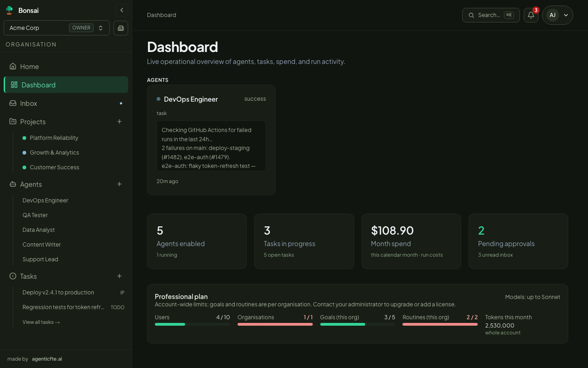Click the Bonsai tree logo
This screenshot has width=588, height=368.
9,10
